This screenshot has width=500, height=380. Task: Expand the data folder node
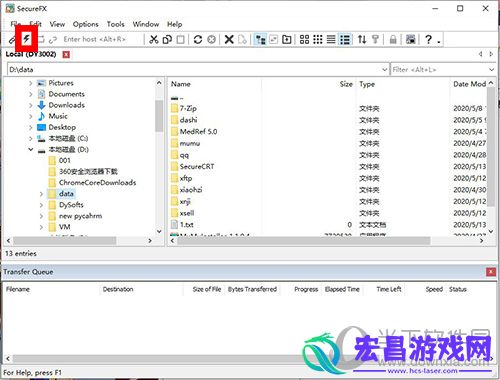click(x=41, y=194)
